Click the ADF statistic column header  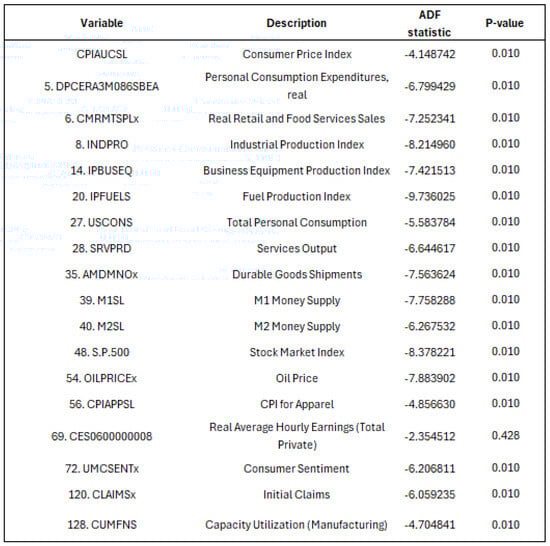pyautogui.click(x=429, y=23)
